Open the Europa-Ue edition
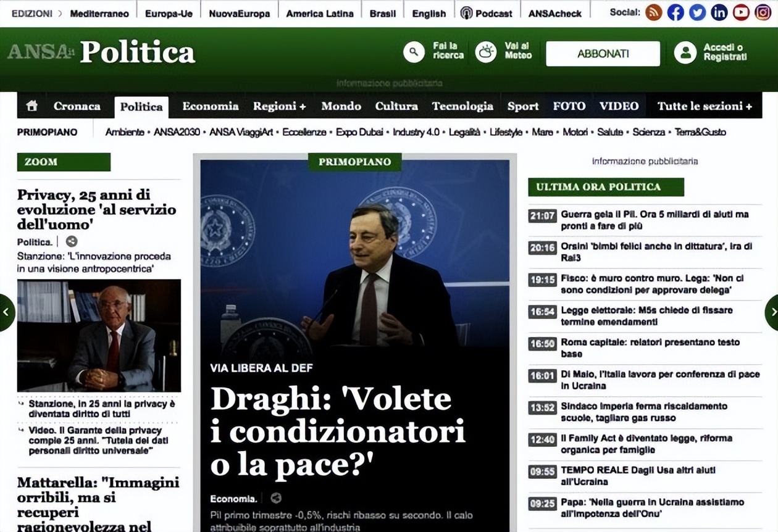The image size is (778, 532). (169, 13)
